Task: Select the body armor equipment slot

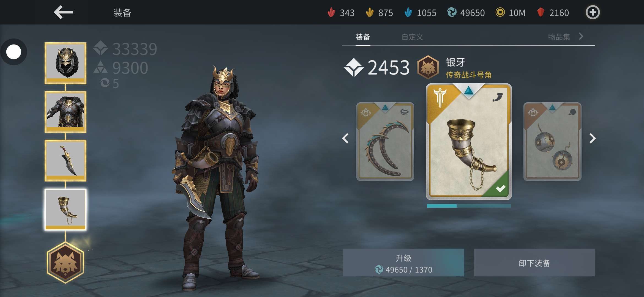Action: click(66, 112)
